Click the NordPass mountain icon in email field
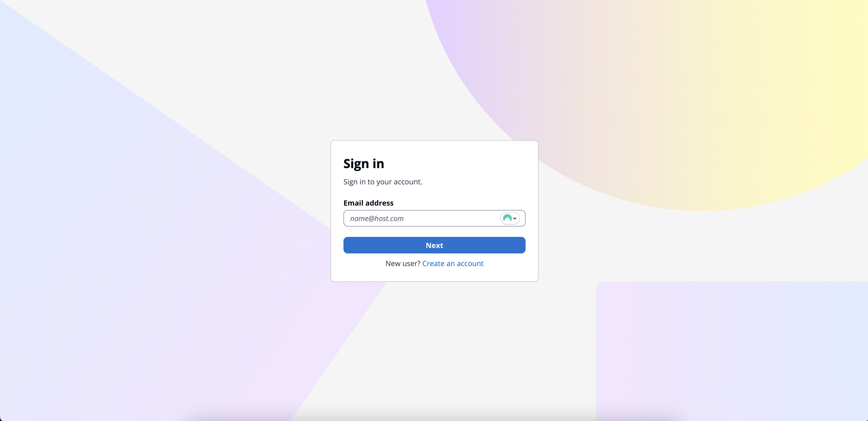This screenshot has height=421, width=868. coord(507,218)
